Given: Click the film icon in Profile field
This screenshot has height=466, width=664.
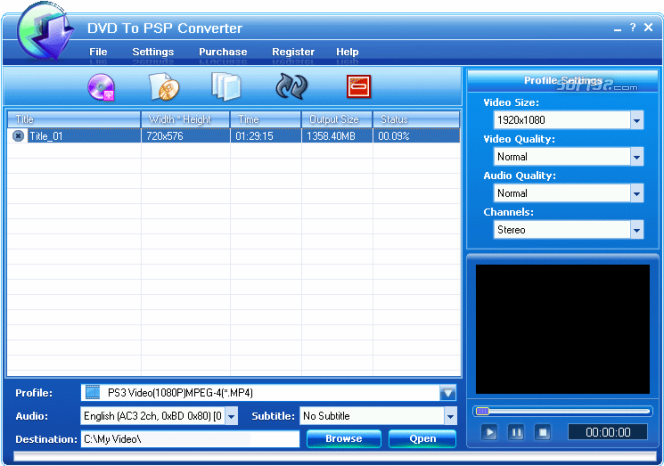Looking at the screenshot, I should [92, 392].
